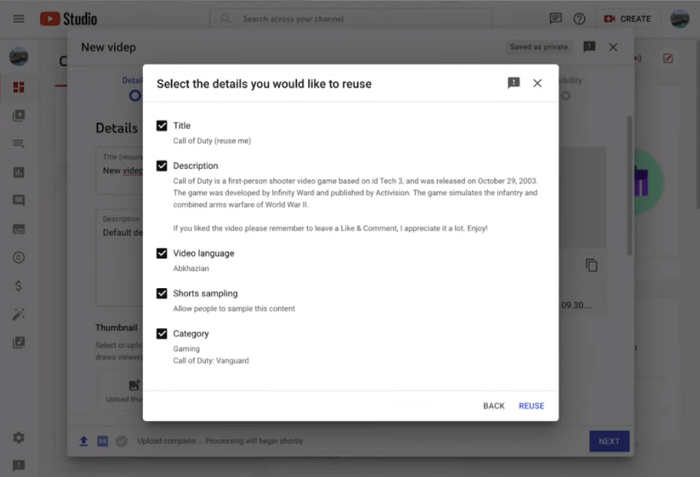
Task: Click the YouTube Studio logo
Action: [x=68, y=19]
